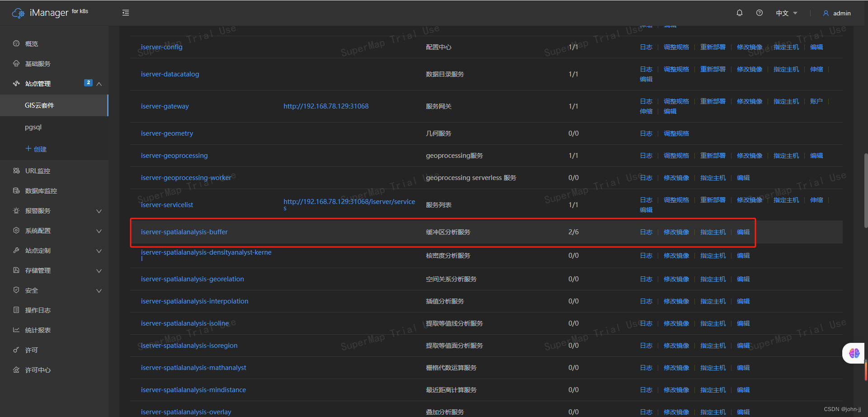Open the help question-mark icon
Screen dimensions: 868x417
(x=759, y=13)
